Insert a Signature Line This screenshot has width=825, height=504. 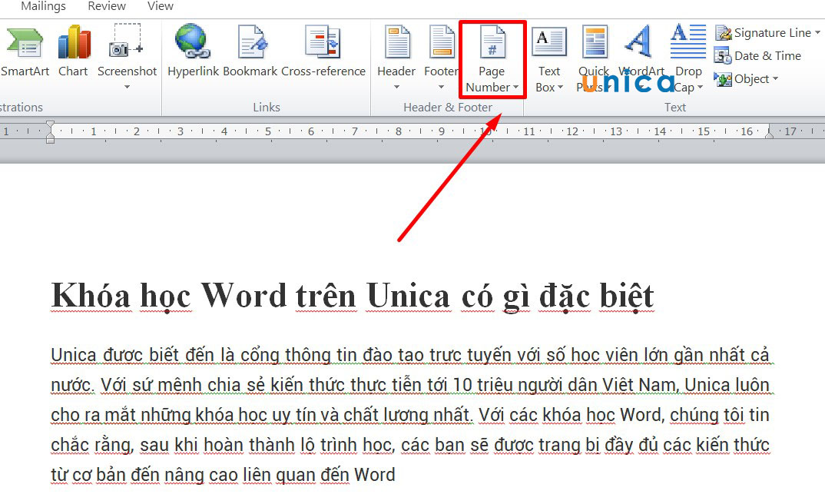click(x=763, y=32)
